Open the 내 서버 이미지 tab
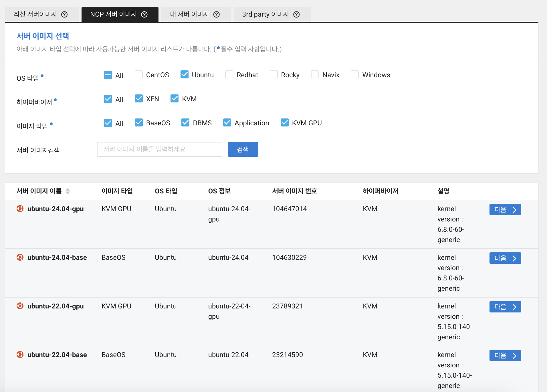547x392 pixels. point(196,14)
